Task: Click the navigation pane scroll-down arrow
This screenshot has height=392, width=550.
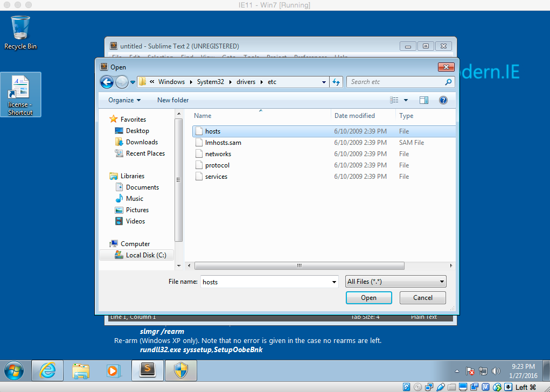Action: [x=179, y=266]
